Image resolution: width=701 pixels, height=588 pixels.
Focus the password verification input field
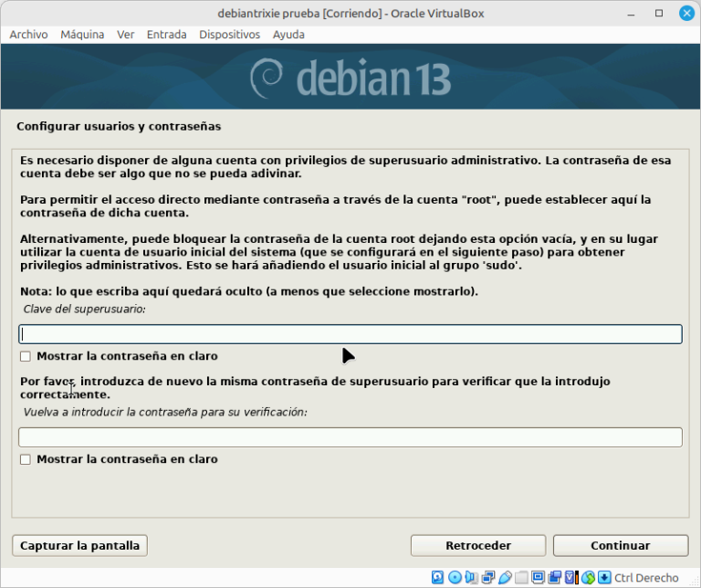[x=350, y=437]
